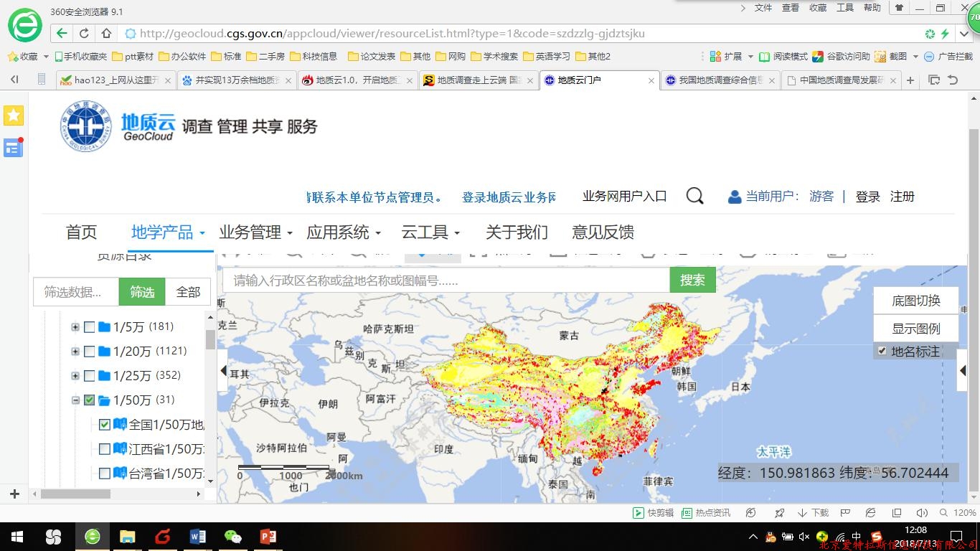Toggle the 地名标注 checkbox
This screenshot has width=980, height=551.
(x=882, y=352)
